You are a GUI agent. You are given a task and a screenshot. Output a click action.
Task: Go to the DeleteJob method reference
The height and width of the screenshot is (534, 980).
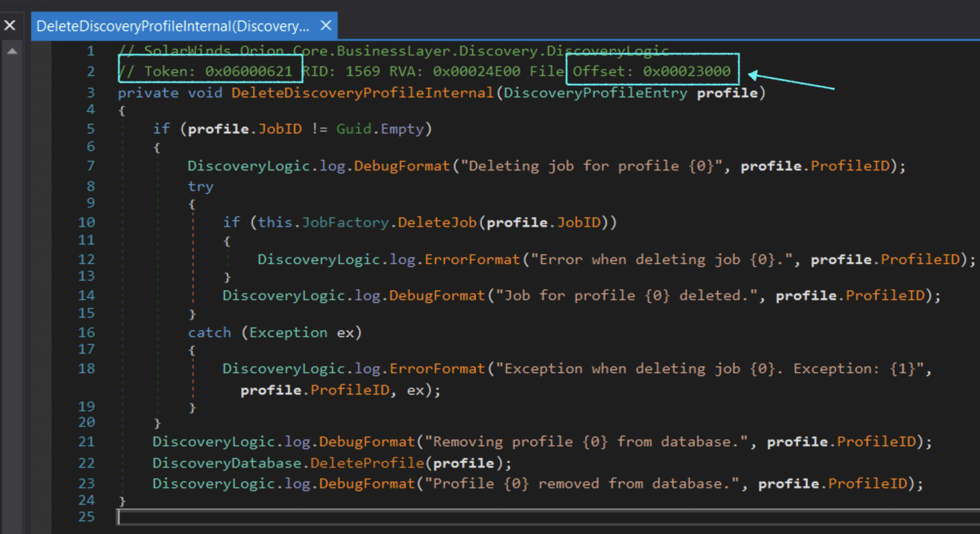(x=437, y=222)
